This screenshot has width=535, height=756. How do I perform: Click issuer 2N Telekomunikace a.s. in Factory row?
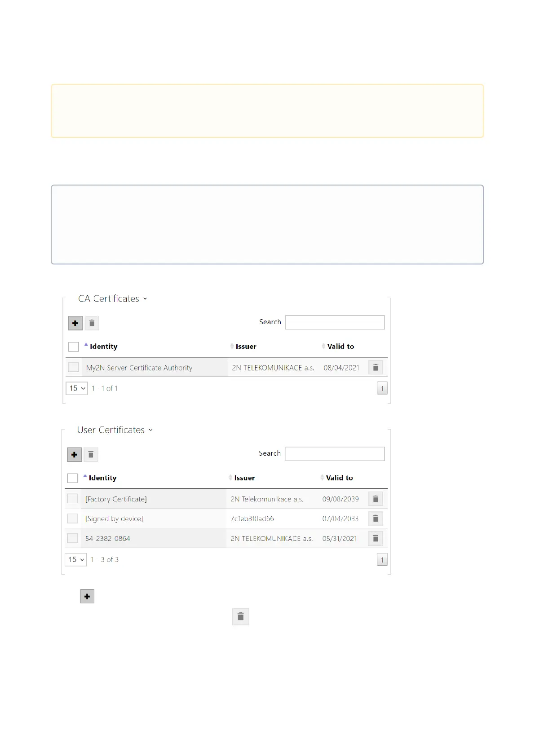tap(267, 499)
